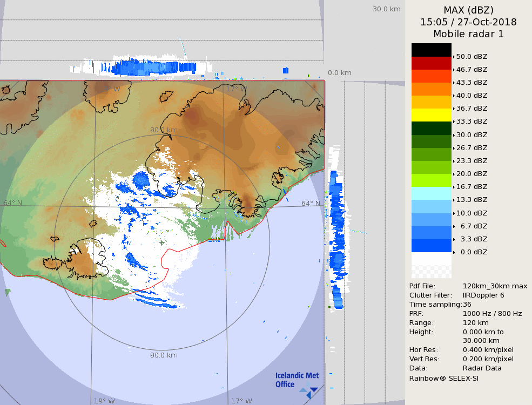This screenshot has height=405, width=532.
Task: Click the white no-data swatch under the legend
Action: (431, 265)
